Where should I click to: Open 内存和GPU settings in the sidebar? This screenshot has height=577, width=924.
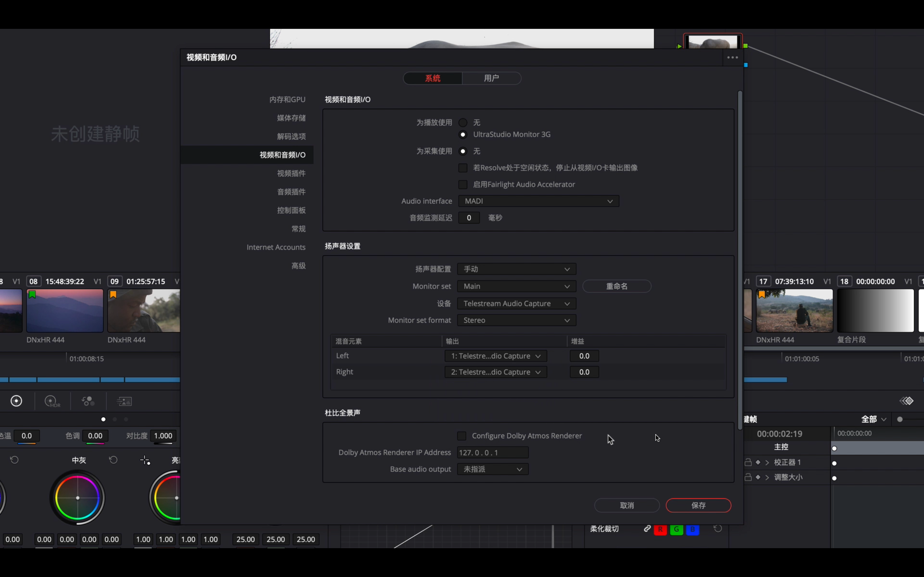[287, 100]
